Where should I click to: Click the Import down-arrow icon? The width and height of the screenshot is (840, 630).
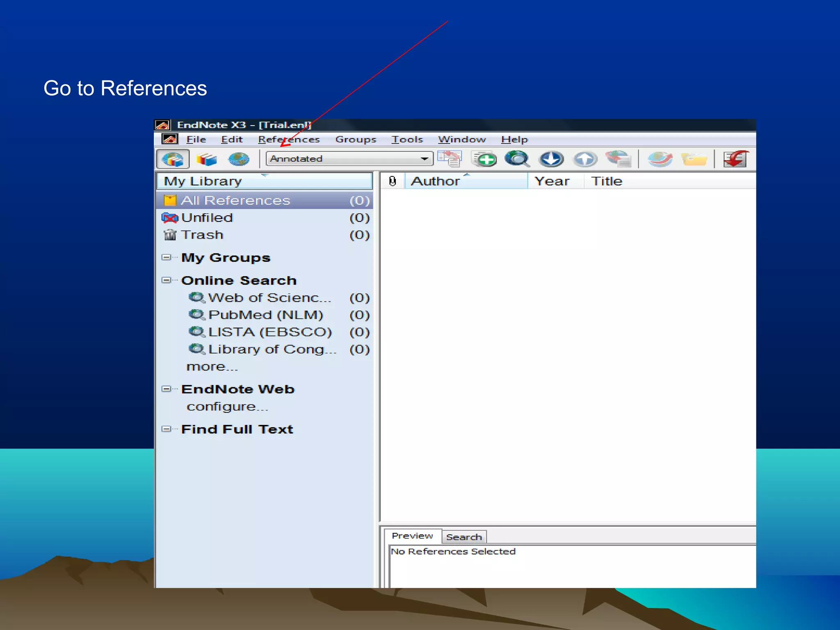551,159
